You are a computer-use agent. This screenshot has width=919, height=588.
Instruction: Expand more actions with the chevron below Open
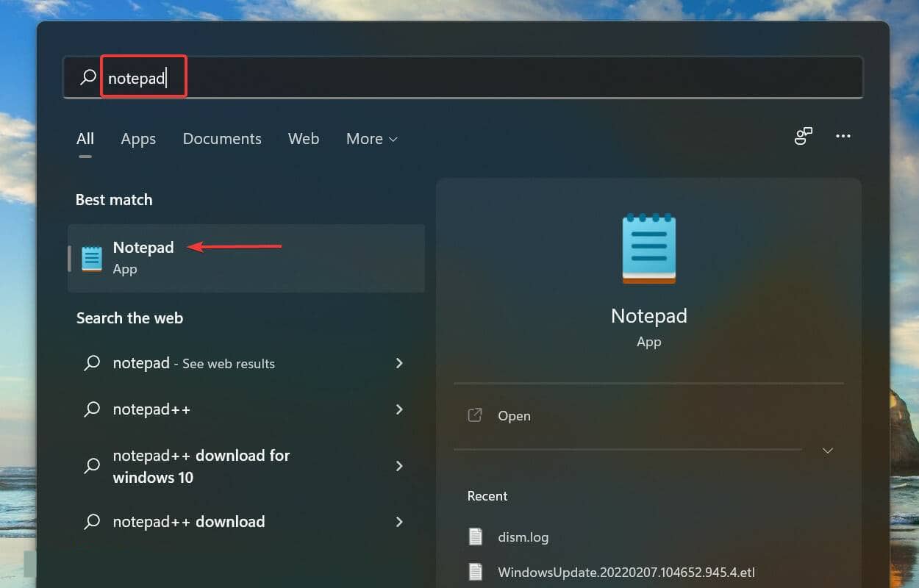pyautogui.click(x=828, y=450)
